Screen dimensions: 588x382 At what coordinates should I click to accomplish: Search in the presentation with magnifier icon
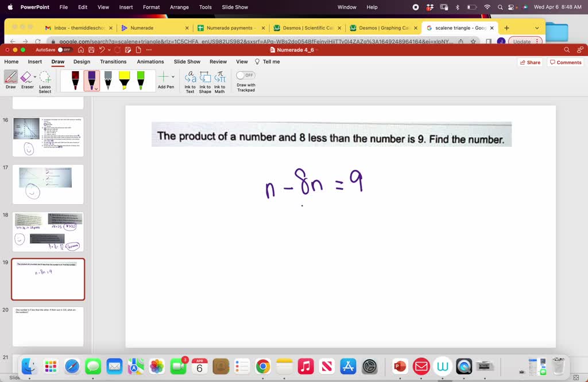pos(567,50)
